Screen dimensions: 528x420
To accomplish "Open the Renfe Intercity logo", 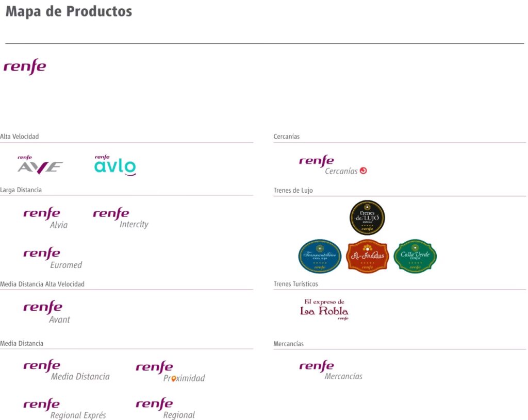I will pos(121,218).
